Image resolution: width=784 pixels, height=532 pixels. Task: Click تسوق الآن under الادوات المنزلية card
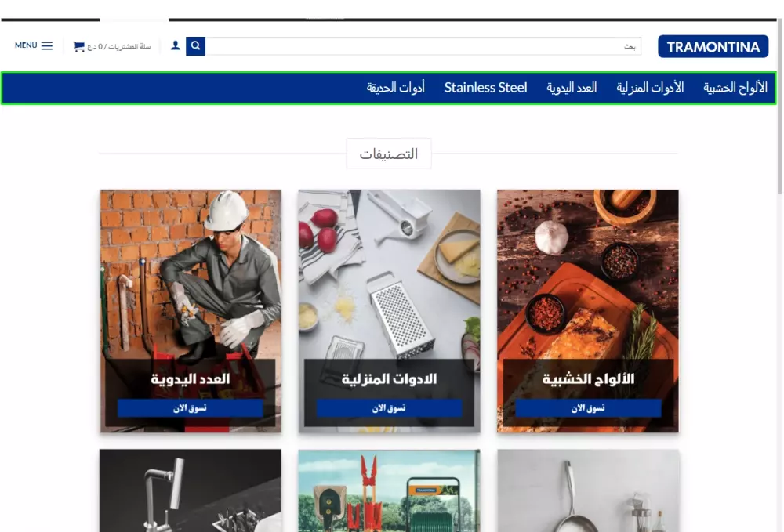click(389, 408)
